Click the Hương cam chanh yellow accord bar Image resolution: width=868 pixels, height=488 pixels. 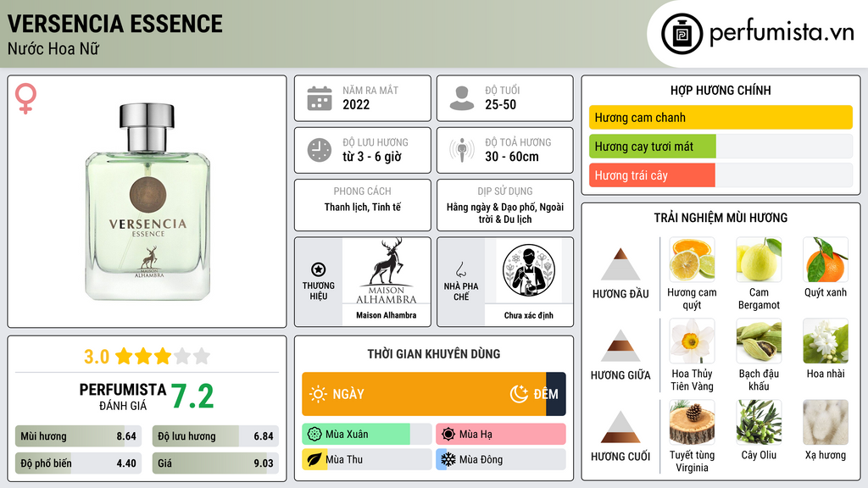coord(721,117)
